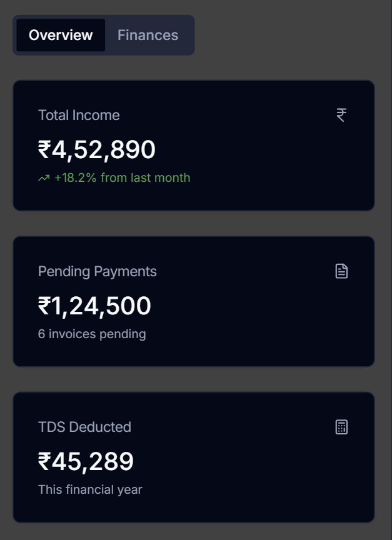
Task: Click the ₹4,52,890 income amount
Action: 97,150
